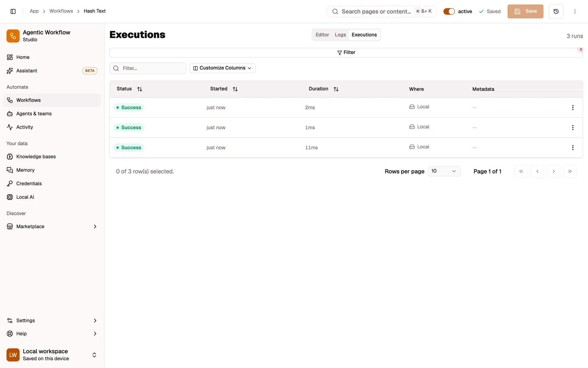Open the Customize Columns dropdown
The height and width of the screenshot is (368, 588).
coord(222,68)
